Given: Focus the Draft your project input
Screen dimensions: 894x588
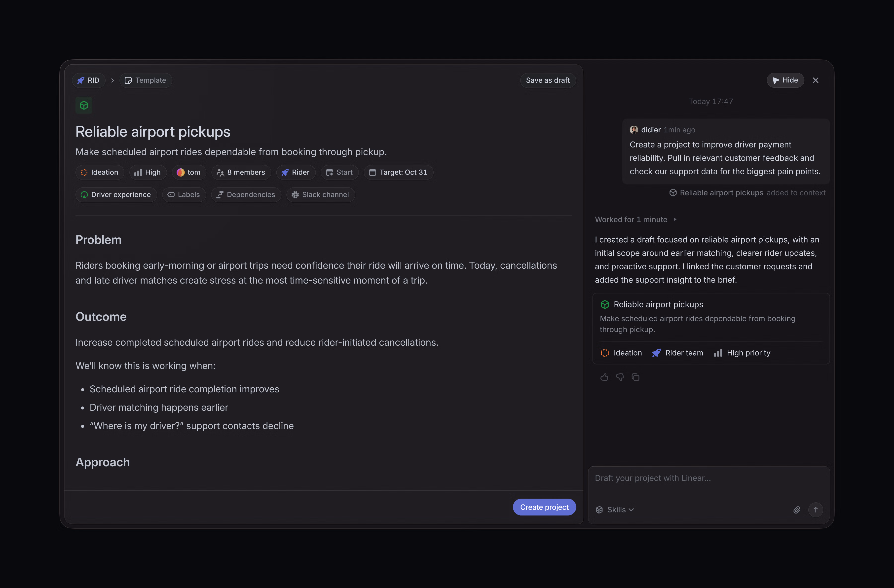Looking at the screenshot, I should coord(708,478).
